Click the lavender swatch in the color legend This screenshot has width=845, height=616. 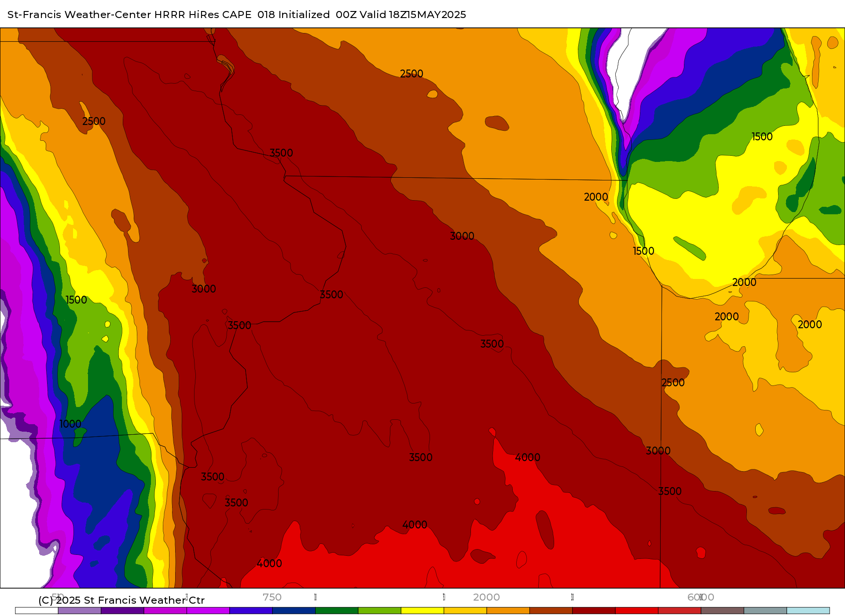[x=80, y=611]
